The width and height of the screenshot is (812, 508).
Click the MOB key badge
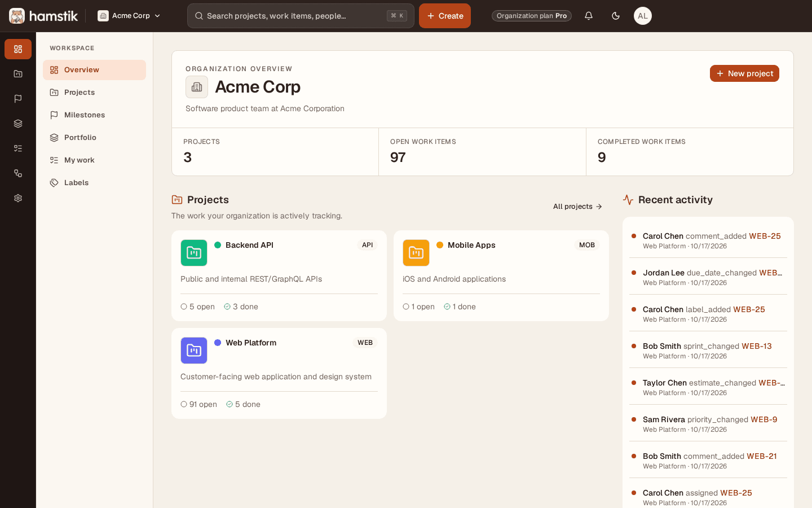(587, 245)
